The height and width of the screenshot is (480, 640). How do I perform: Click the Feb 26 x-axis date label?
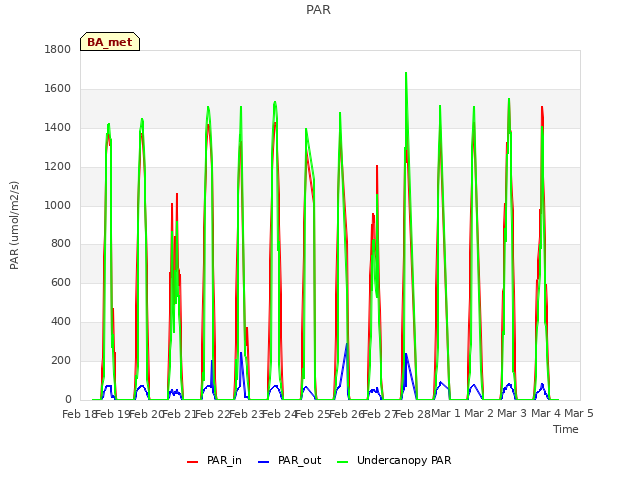tap(346, 414)
